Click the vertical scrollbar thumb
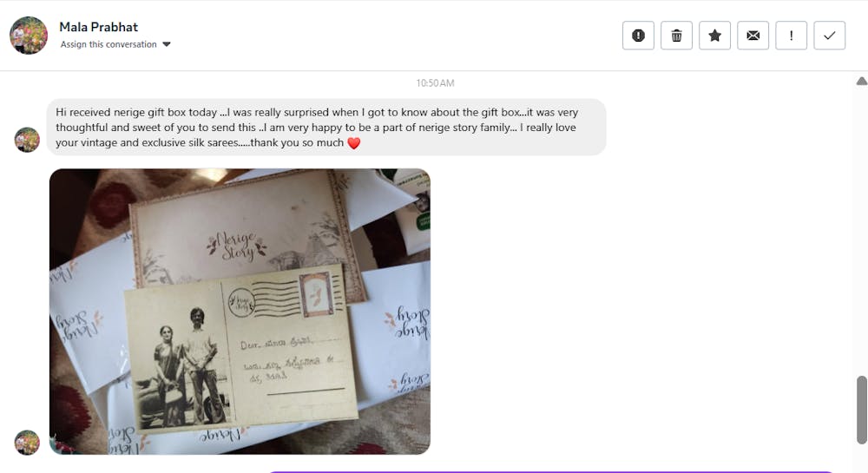The width and height of the screenshot is (868, 473). tap(862, 410)
